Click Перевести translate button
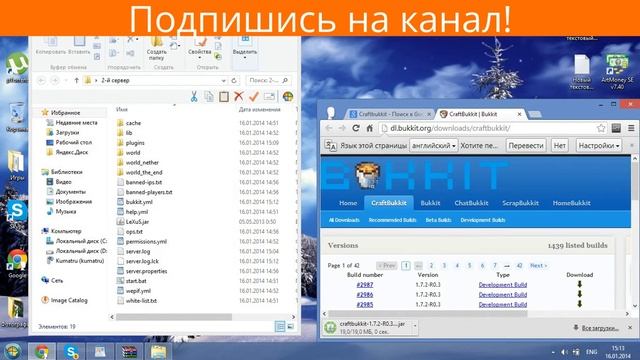 526,145
